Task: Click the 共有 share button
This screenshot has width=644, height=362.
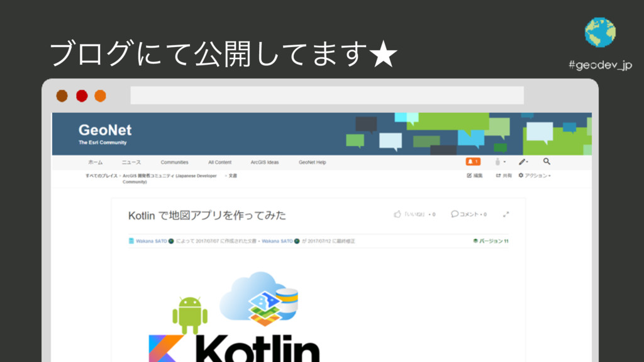Action: 504,176
